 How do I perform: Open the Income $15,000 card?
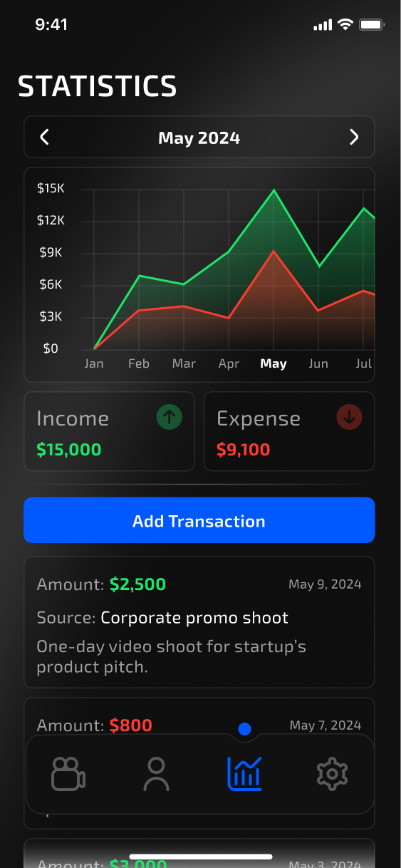point(109,431)
